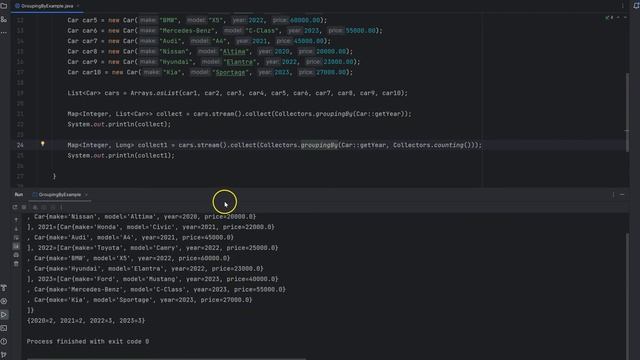
Task: Click the count output {2020=2, 2021=2...}
Action: 86,321
